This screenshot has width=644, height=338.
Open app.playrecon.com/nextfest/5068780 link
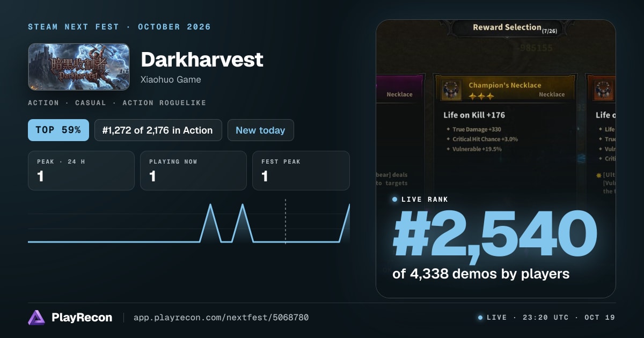[x=221, y=318]
